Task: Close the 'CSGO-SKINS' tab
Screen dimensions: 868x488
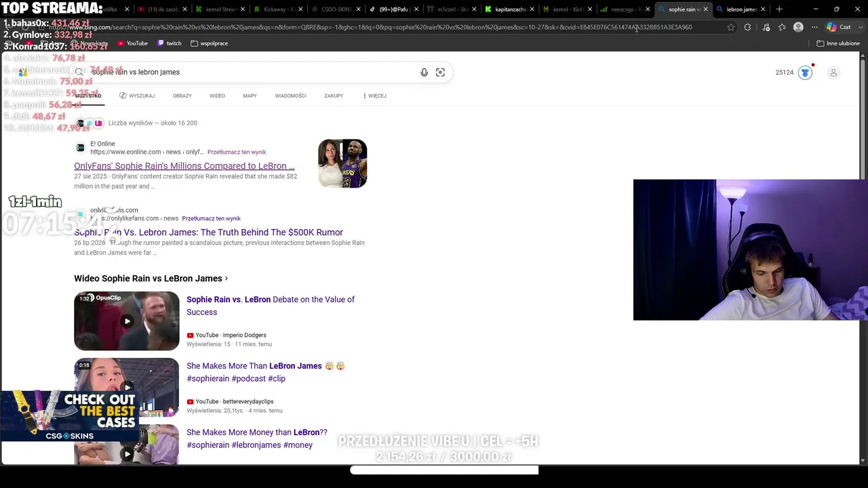Action: pos(359,9)
